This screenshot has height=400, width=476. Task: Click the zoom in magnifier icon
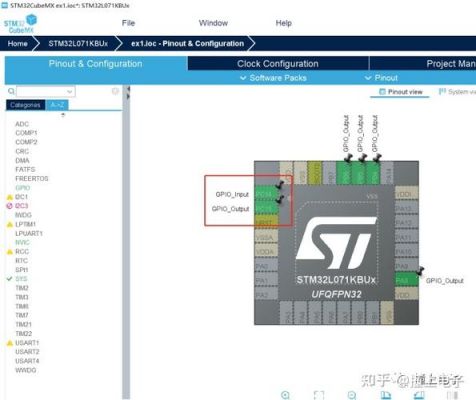point(286,395)
